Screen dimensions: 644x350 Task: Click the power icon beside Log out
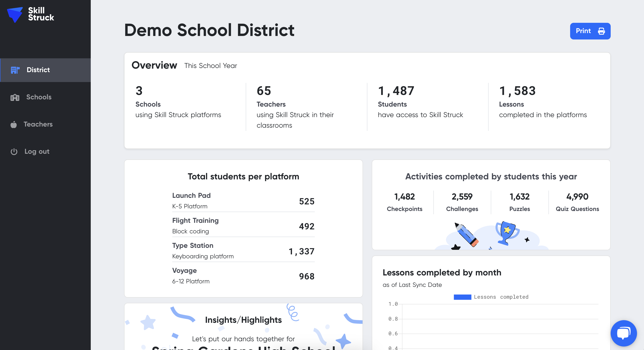(x=14, y=151)
